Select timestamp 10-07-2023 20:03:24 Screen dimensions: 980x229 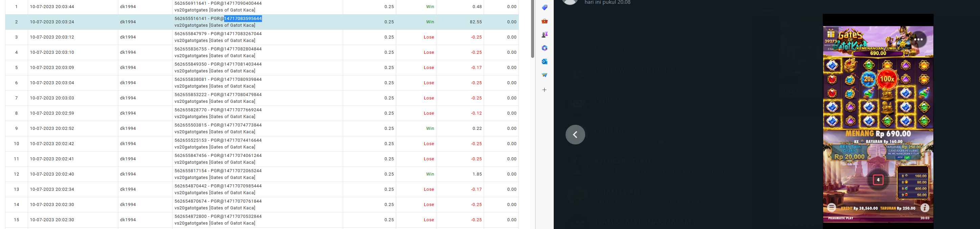(52, 22)
